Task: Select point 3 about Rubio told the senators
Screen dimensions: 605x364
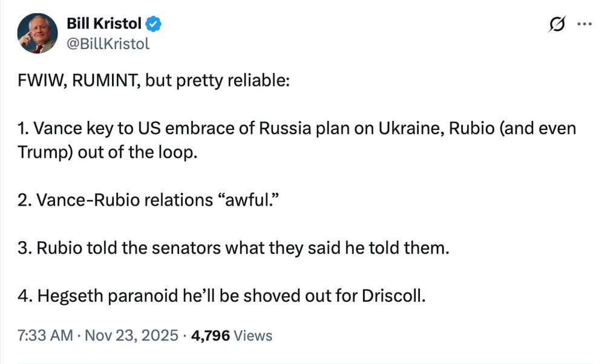Action: (234, 248)
